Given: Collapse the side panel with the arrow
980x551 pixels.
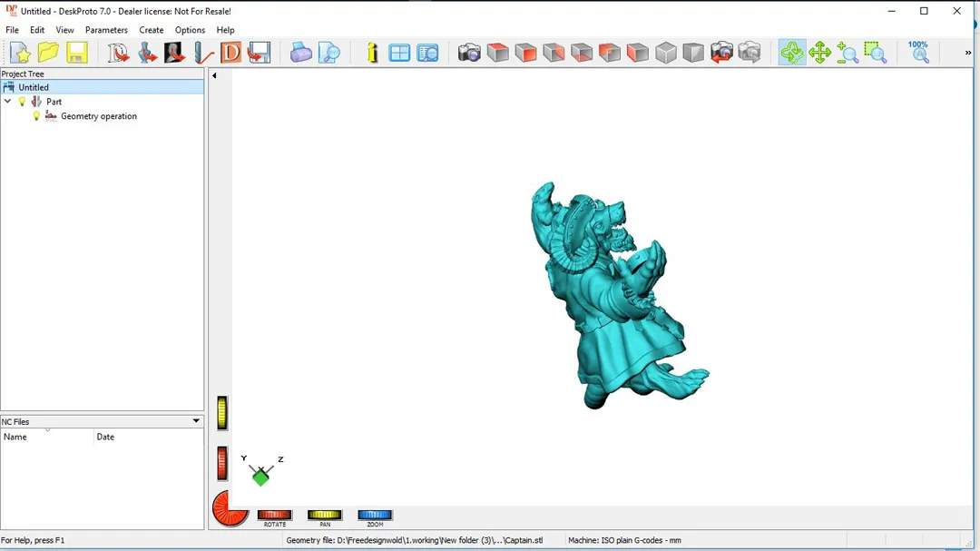Looking at the screenshot, I should (x=214, y=75).
